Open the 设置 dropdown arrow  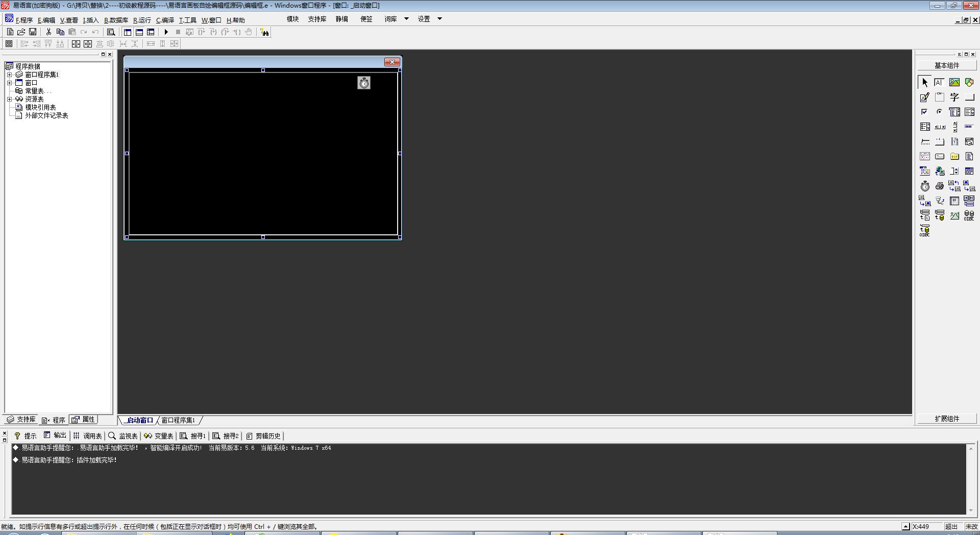click(439, 19)
